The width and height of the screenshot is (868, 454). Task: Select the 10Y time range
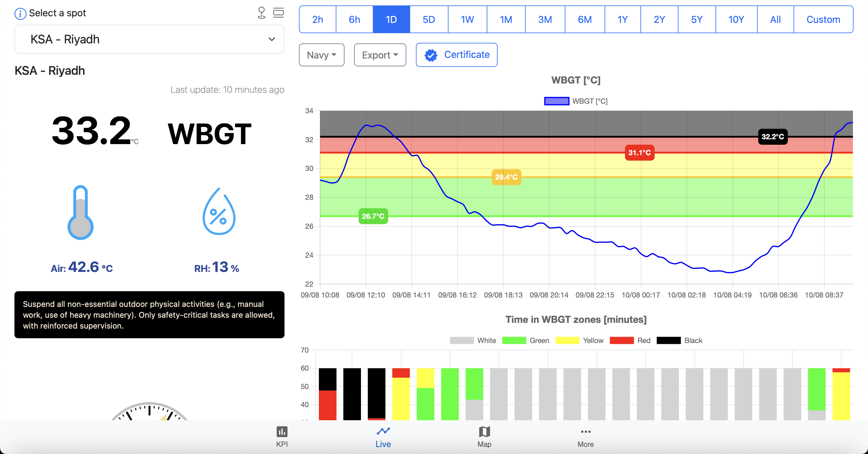pyautogui.click(x=736, y=20)
